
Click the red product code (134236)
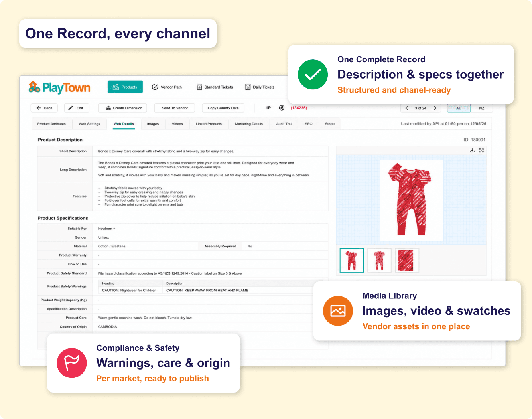[299, 108]
